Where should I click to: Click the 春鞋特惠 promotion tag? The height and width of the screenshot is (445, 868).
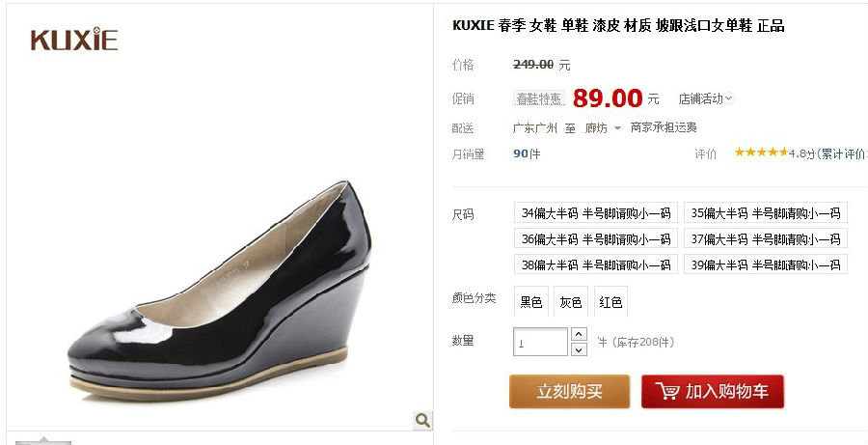click(x=539, y=98)
